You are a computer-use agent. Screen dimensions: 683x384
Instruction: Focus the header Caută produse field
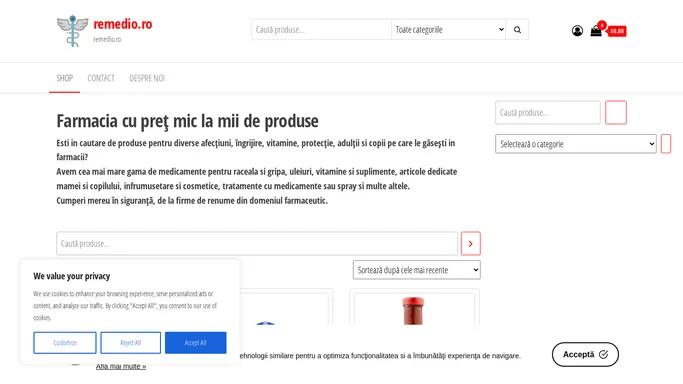click(321, 30)
